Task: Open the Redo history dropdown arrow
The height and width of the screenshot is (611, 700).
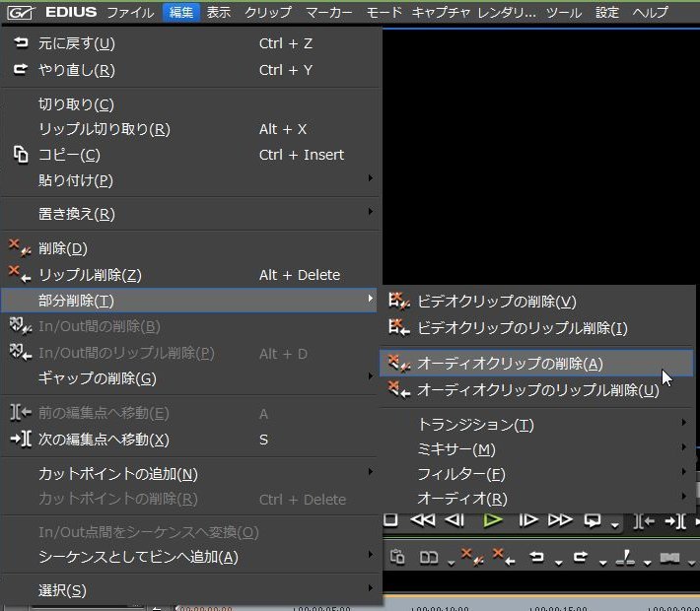Action: click(x=602, y=563)
